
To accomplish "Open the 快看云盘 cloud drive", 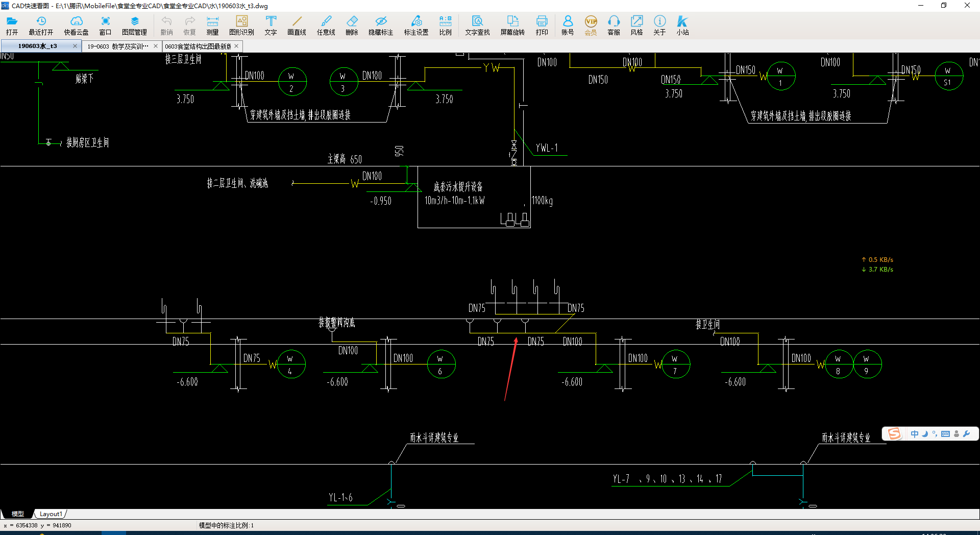I will point(76,26).
